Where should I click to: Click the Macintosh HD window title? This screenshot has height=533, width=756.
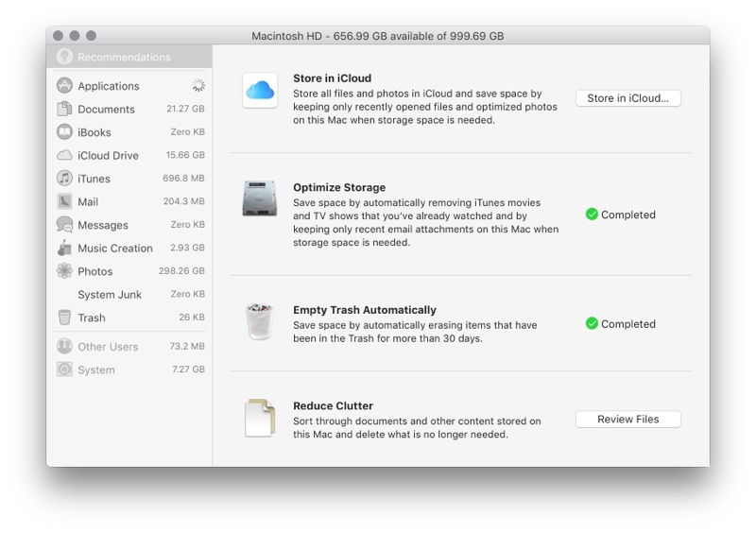(377, 36)
